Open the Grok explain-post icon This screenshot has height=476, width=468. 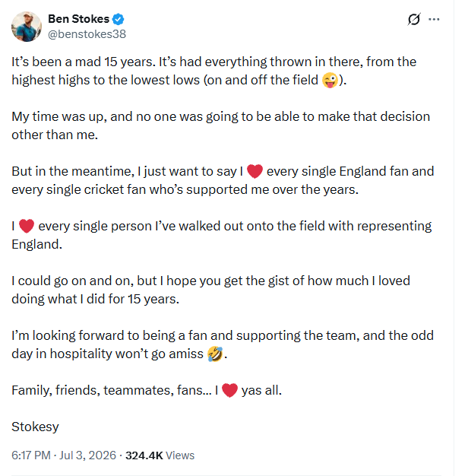pyautogui.click(x=414, y=20)
